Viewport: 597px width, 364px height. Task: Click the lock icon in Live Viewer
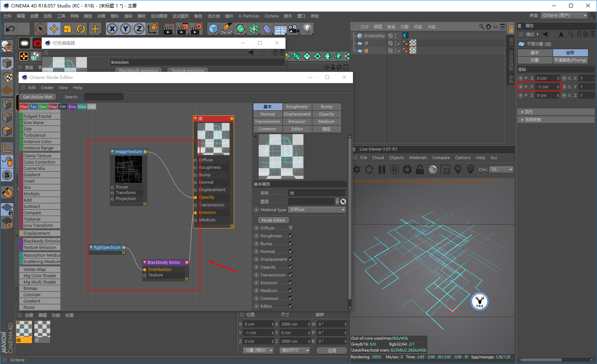tap(420, 170)
